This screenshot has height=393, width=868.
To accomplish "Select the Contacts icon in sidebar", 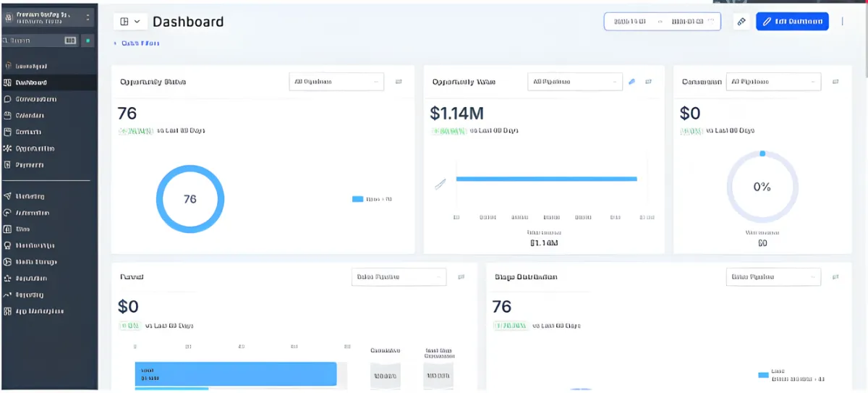I will tap(7, 132).
